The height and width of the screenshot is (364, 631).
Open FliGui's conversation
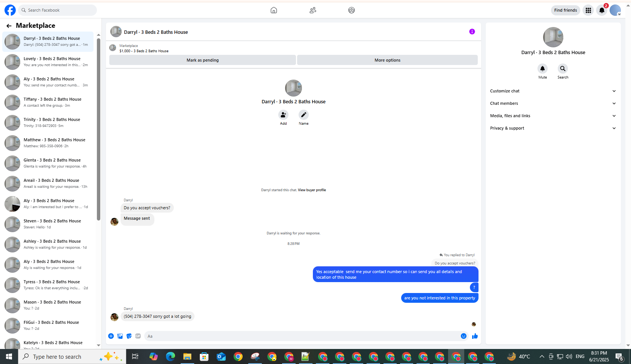48,325
